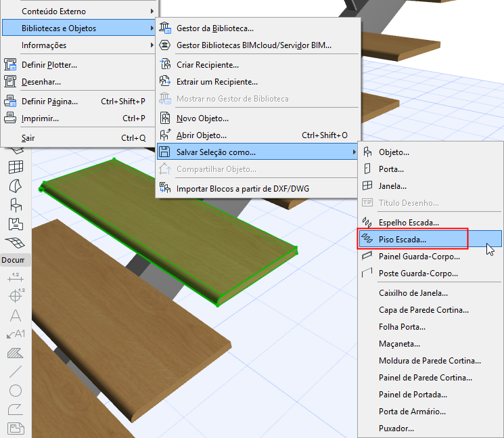Click Espelho Escada riser icon
The image size is (504, 438).
pos(367,222)
